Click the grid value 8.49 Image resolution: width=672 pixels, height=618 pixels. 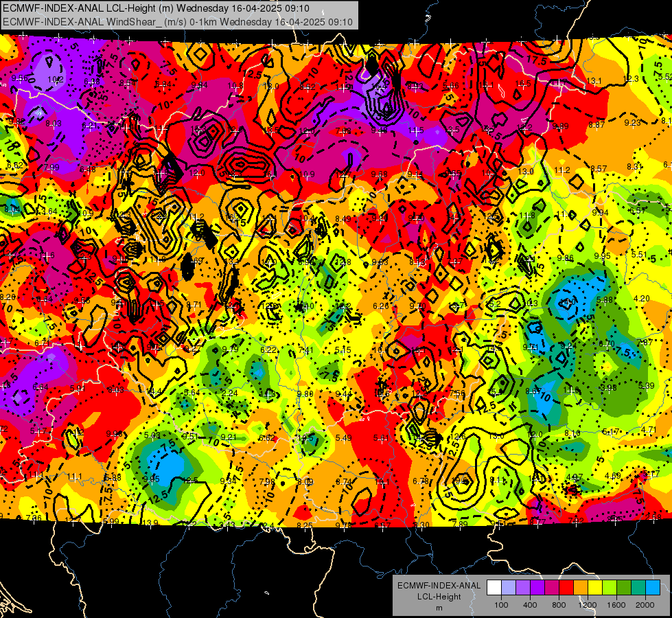pyautogui.click(x=343, y=219)
